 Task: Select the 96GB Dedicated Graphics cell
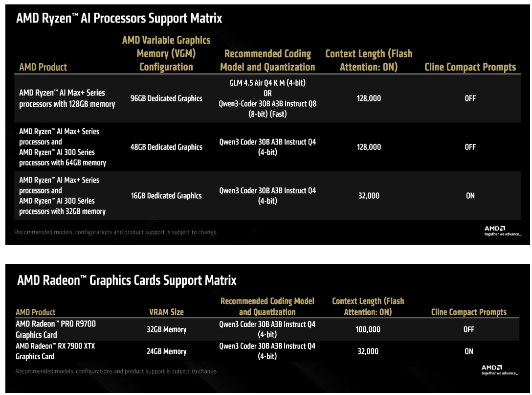[166, 98]
